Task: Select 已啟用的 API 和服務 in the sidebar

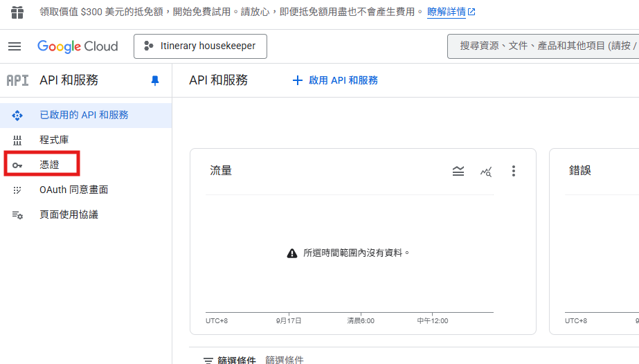Action: (86, 116)
